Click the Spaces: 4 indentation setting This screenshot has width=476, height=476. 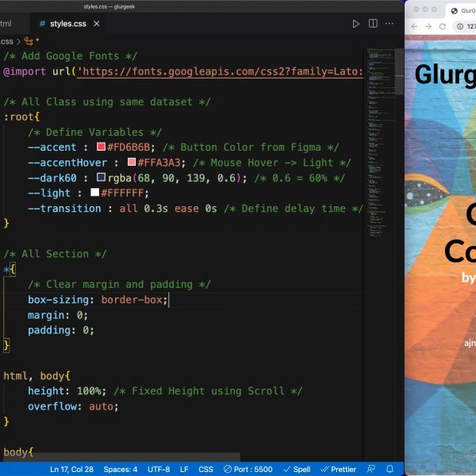(121, 469)
